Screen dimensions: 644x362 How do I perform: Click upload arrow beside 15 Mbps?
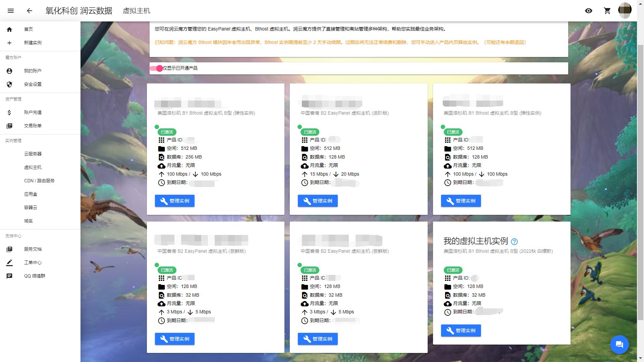(305, 174)
